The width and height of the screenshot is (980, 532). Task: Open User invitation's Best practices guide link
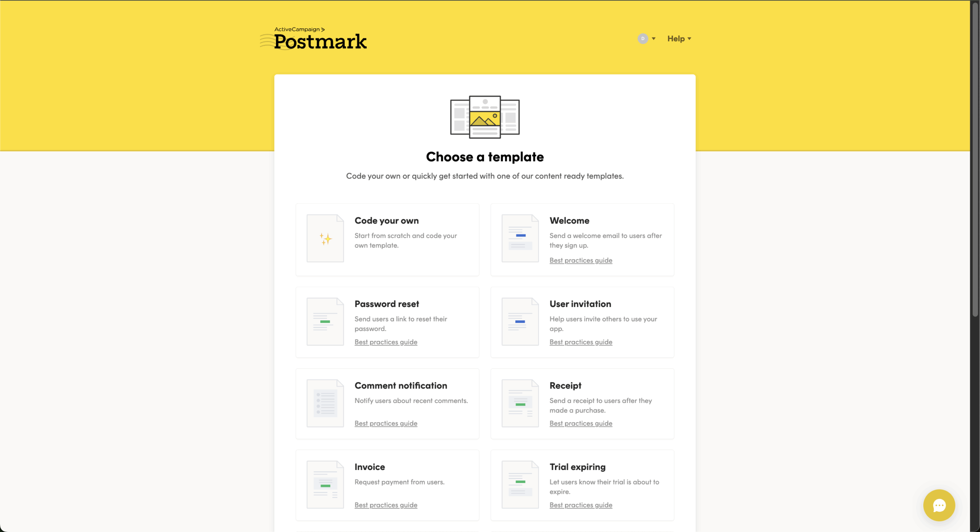tap(581, 342)
